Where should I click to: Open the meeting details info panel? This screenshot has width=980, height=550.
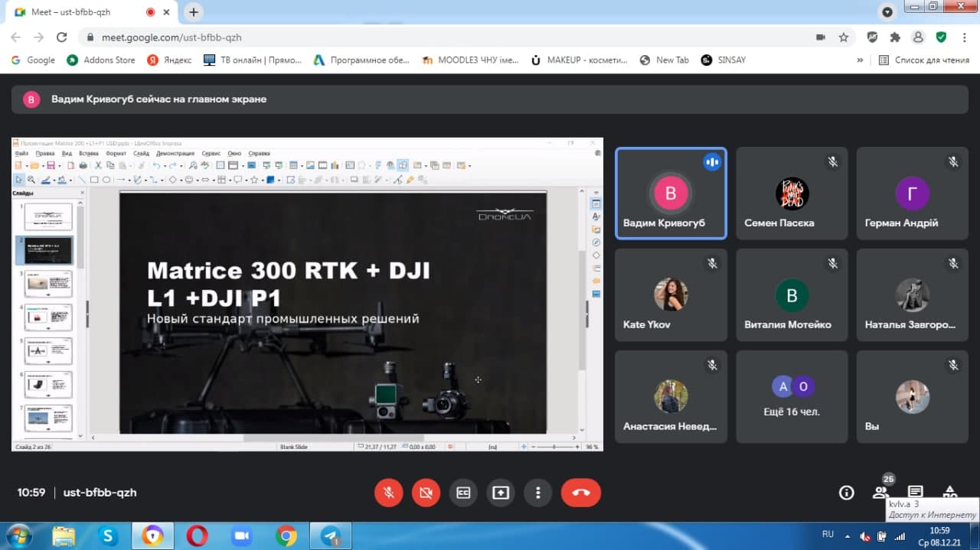(846, 493)
